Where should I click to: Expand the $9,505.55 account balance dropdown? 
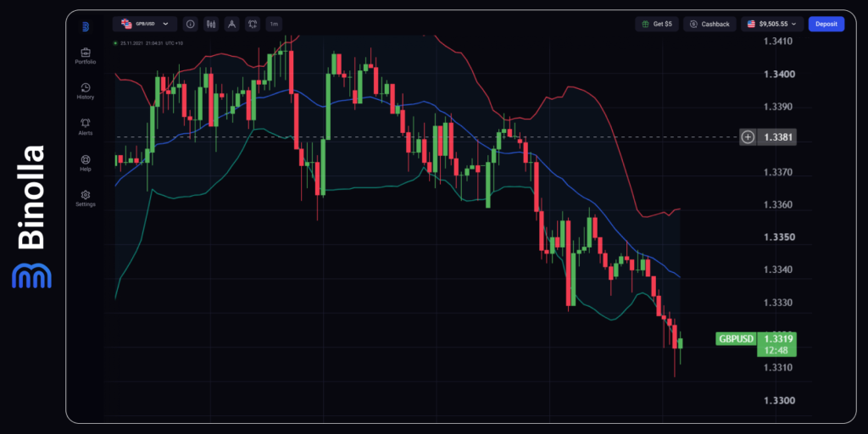772,24
